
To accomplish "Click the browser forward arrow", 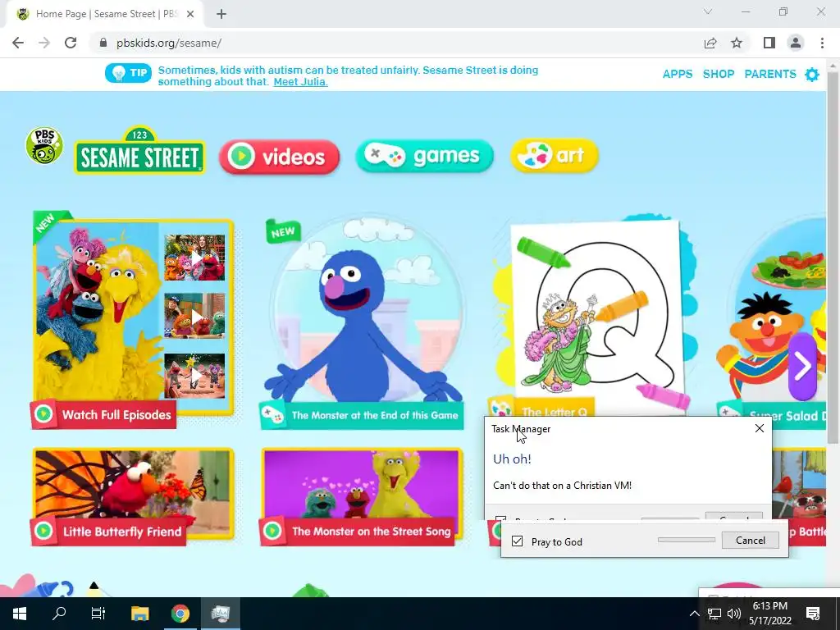I will (x=44, y=43).
